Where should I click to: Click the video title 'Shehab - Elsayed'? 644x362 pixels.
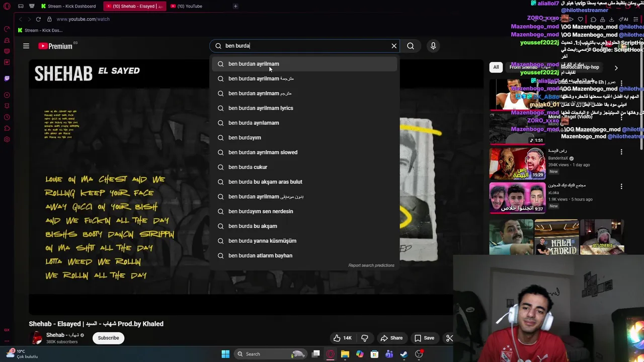click(96, 324)
